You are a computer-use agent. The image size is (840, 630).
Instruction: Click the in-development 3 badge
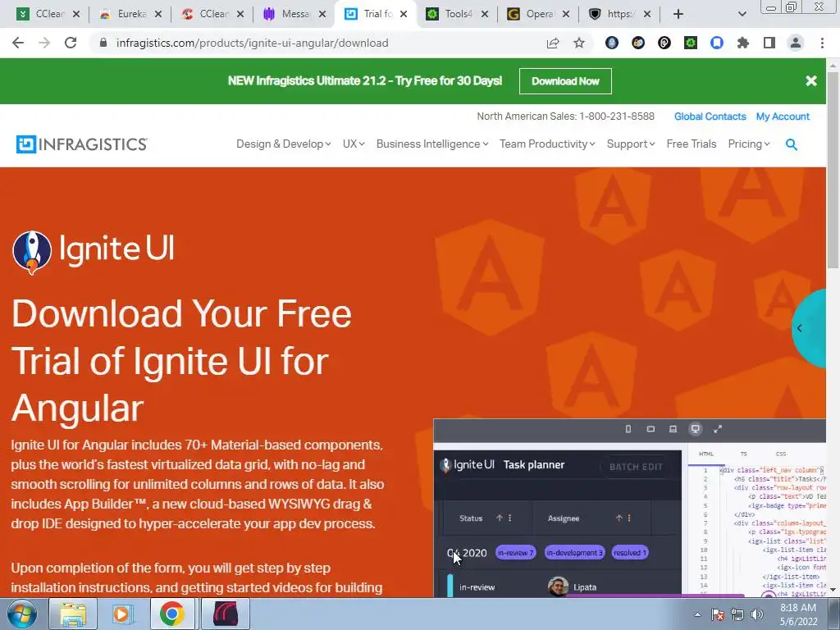(x=574, y=553)
